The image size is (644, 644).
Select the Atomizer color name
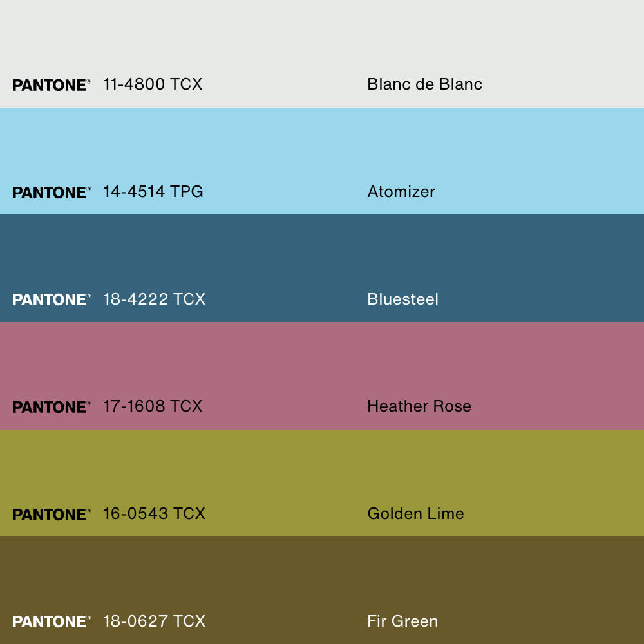point(401,192)
